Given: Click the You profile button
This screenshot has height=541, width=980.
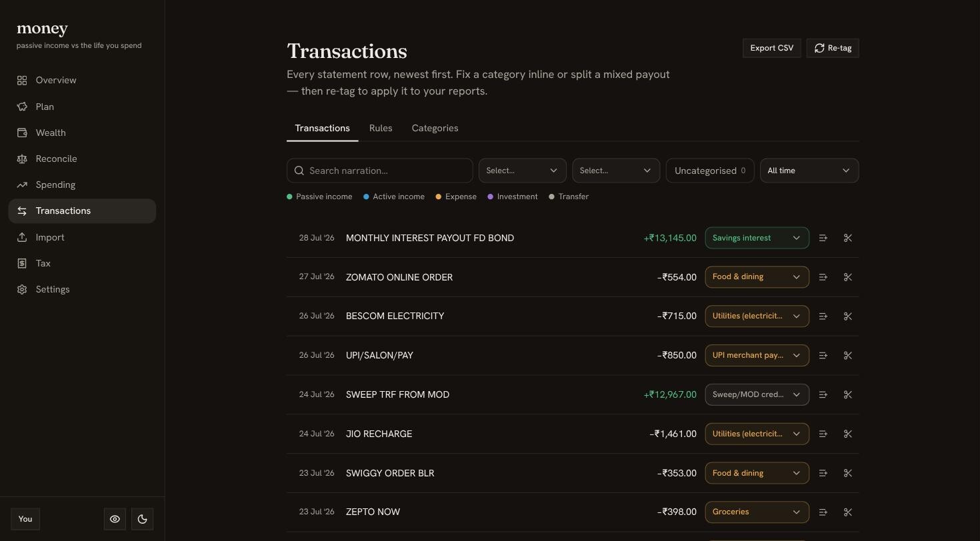Looking at the screenshot, I should click(25, 519).
